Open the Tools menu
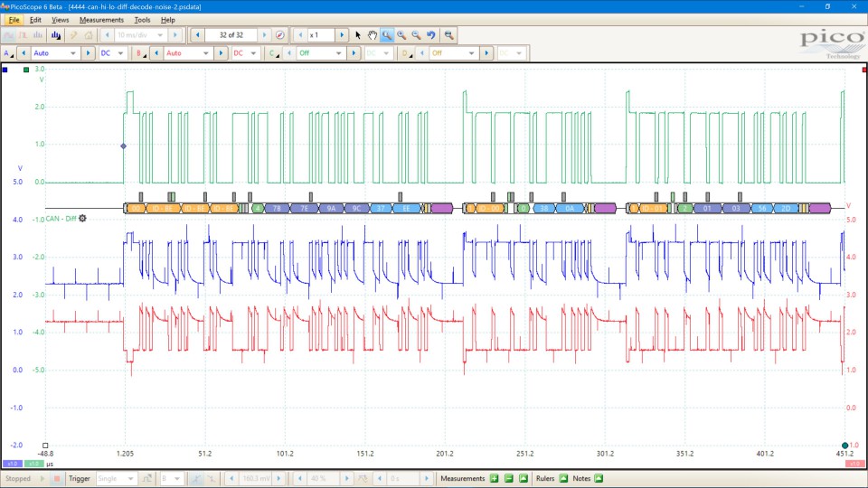 click(142, 19)
